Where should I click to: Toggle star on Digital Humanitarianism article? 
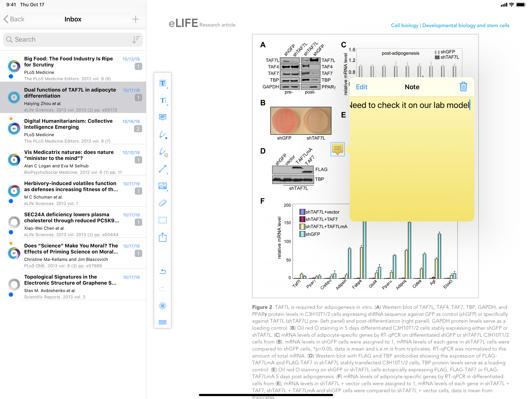pos(11,118)
